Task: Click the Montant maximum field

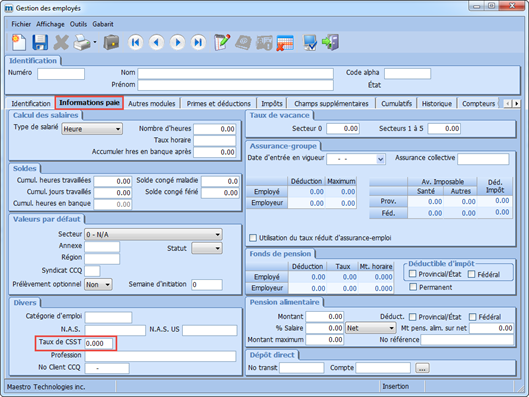Action: 325,340
